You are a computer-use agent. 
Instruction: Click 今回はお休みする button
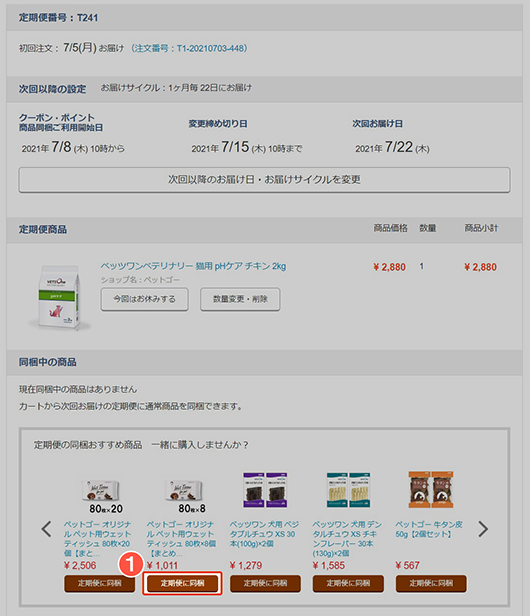[144, 299]
